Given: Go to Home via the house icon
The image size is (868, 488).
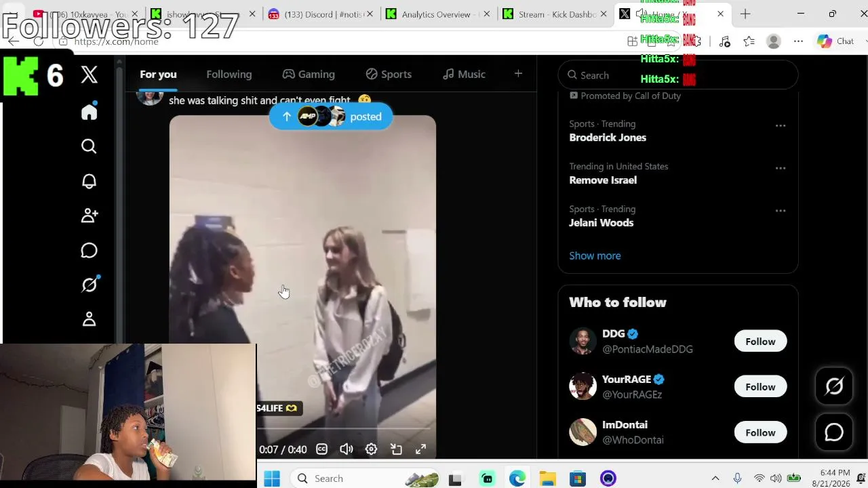Looking at the screenshot, I should point(89,112).
